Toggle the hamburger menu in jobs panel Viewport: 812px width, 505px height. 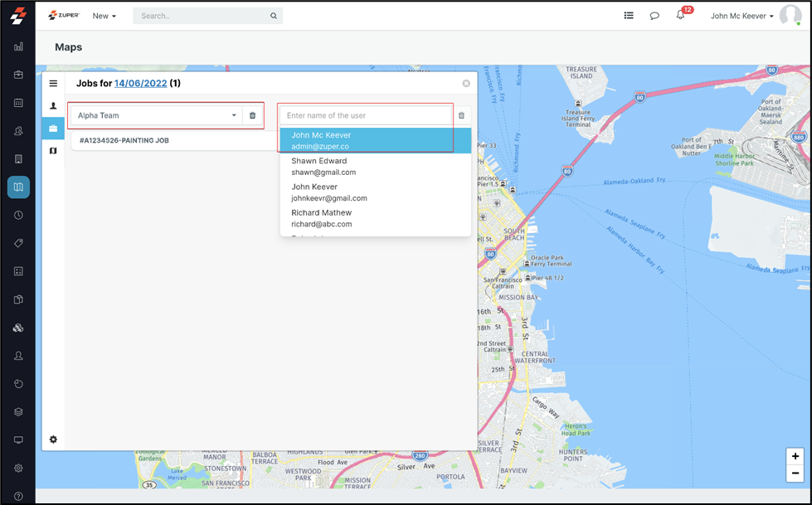tap(53, 84)
